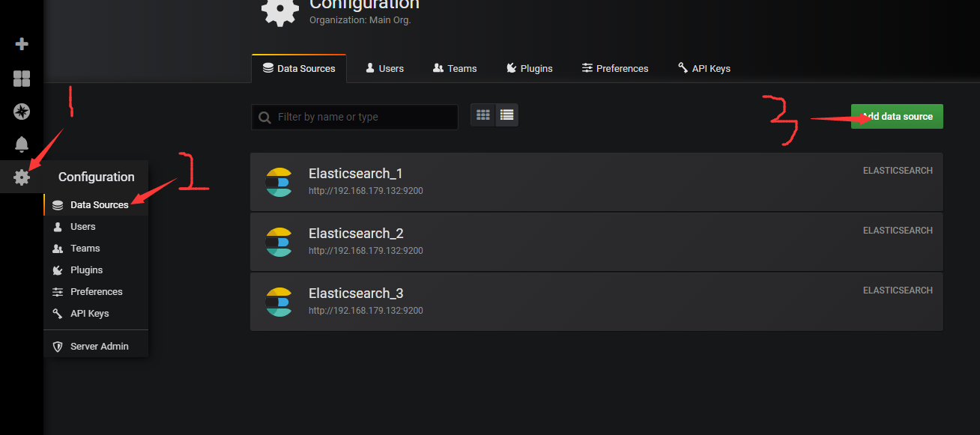The image size is (980, 435).
Task: Open the Explore compass icon in sidebar
Action: 21,111
